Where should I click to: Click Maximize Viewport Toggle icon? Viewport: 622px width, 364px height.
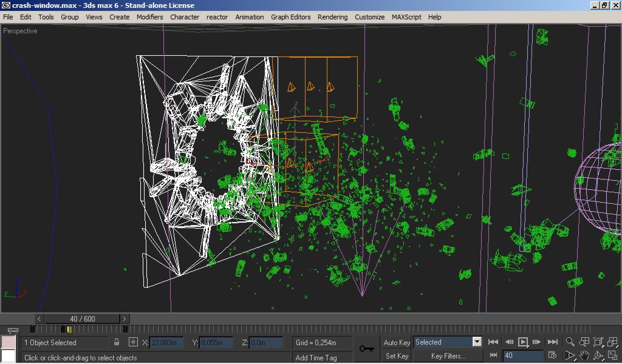click(x=612, y=356)
